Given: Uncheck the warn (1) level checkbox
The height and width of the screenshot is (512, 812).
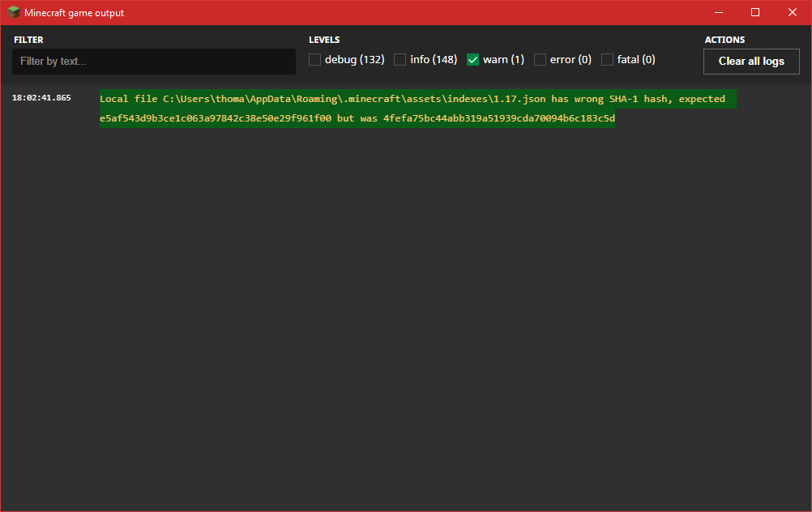Looking at the screenshot, I should (x=472, y=59).
